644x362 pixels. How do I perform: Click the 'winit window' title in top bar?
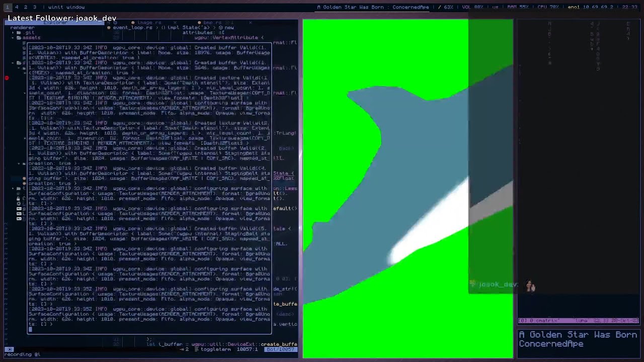pyautogui.click(x=66, y=7)
